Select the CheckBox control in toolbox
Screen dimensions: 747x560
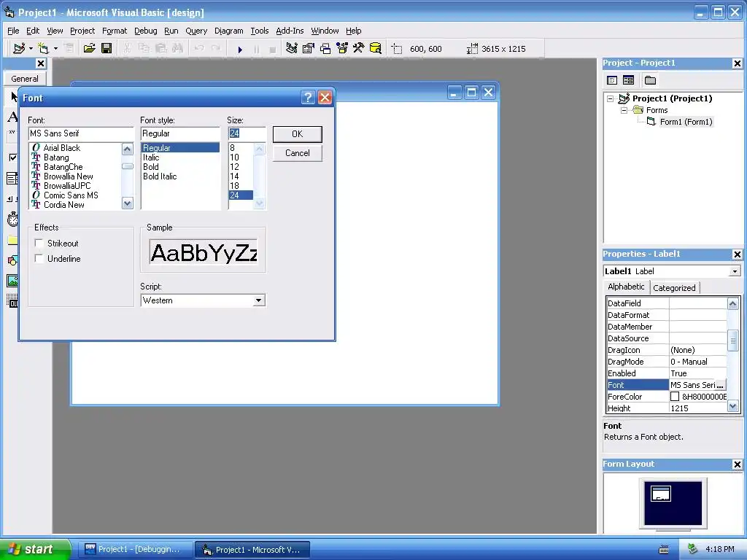(12, 157)
